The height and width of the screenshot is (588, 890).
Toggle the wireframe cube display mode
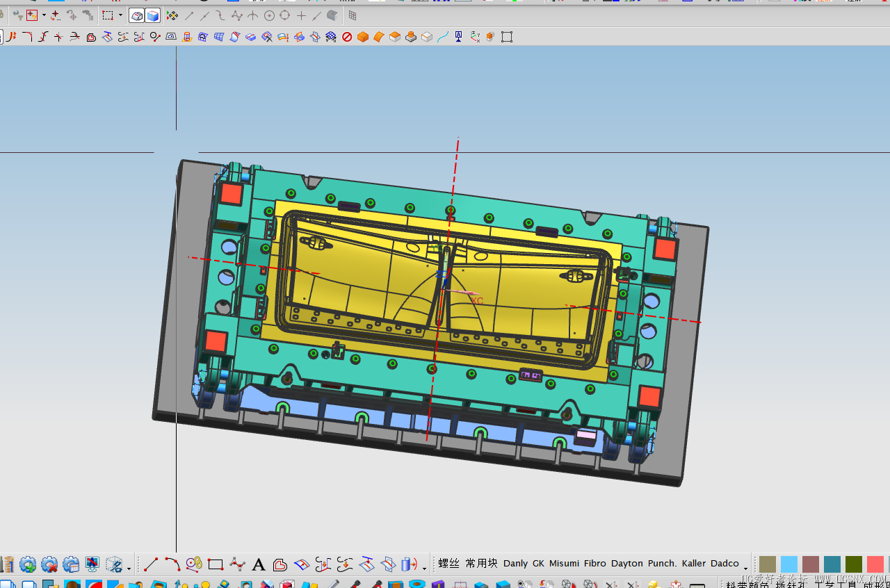pos(138,15)
